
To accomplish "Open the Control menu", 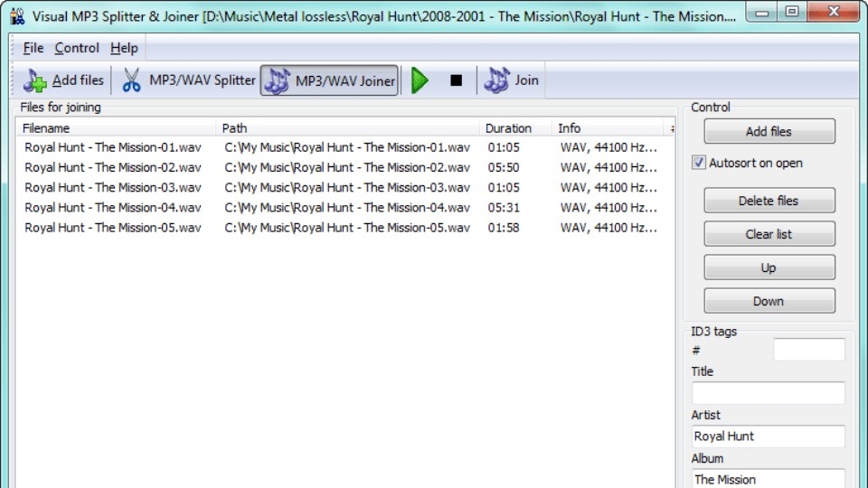I will tap(76, 48).
